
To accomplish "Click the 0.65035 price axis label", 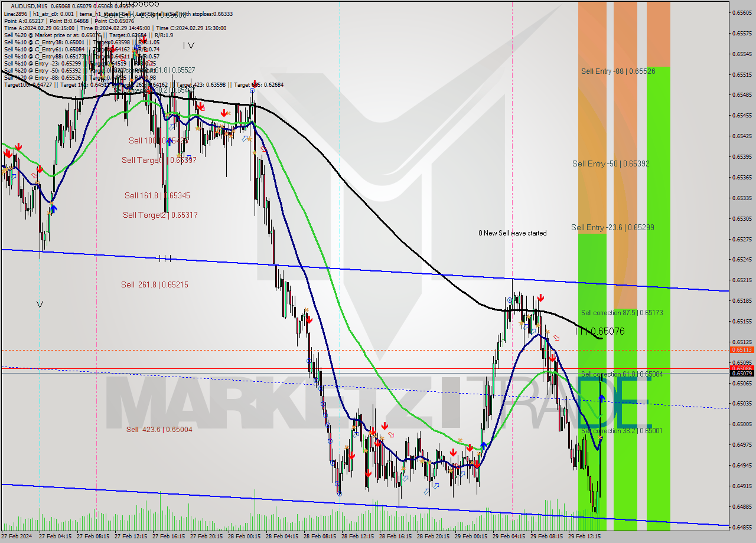I will point(742,403).
